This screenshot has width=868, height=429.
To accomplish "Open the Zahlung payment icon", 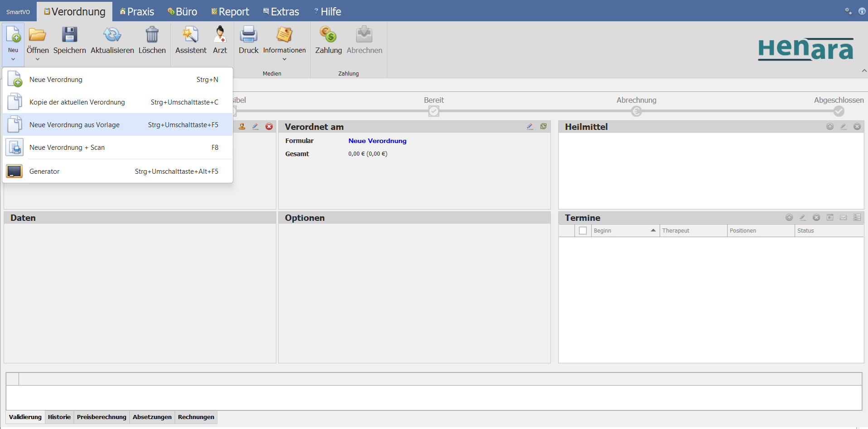I will (328, 35).
